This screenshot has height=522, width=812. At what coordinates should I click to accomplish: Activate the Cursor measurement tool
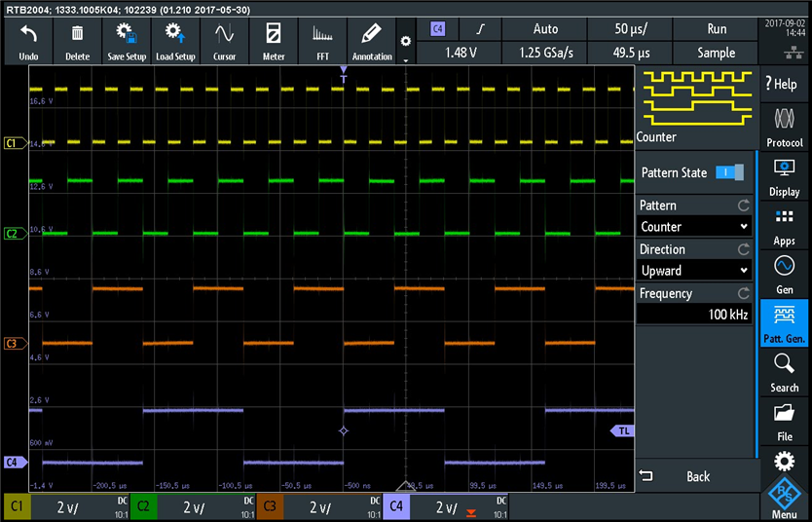pos(224,41)
